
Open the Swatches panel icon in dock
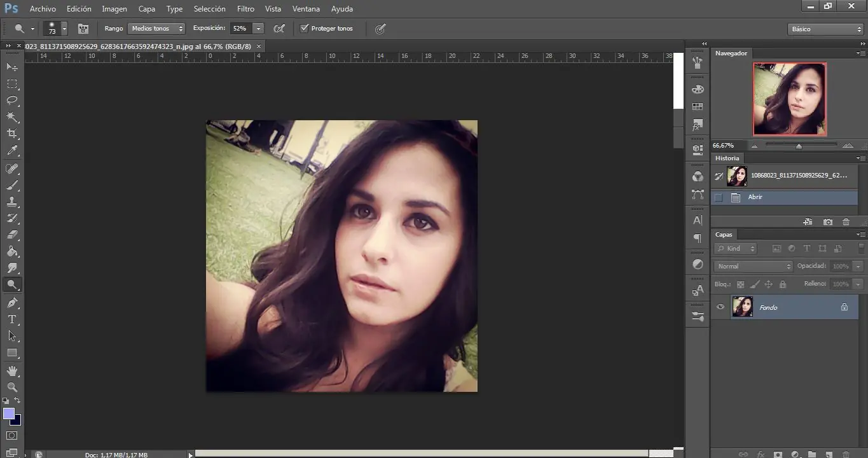pyautogui.click(x=698, y=107)
